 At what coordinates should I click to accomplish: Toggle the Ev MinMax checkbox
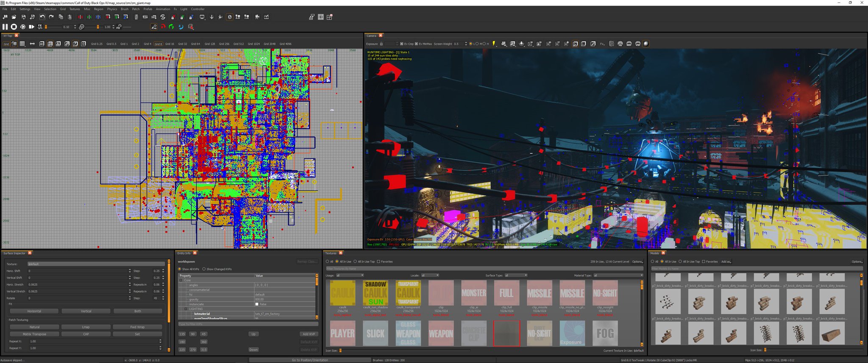tap(416, 44)
